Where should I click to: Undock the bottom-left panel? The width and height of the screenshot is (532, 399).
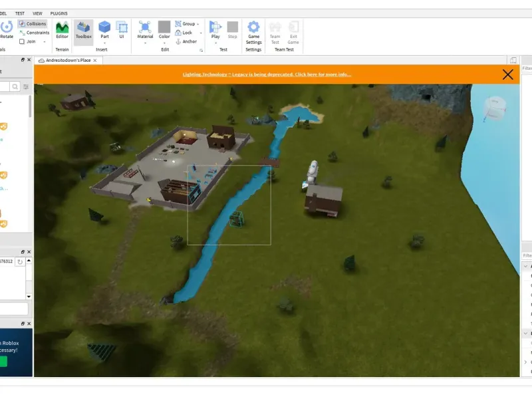click(23, 324)
